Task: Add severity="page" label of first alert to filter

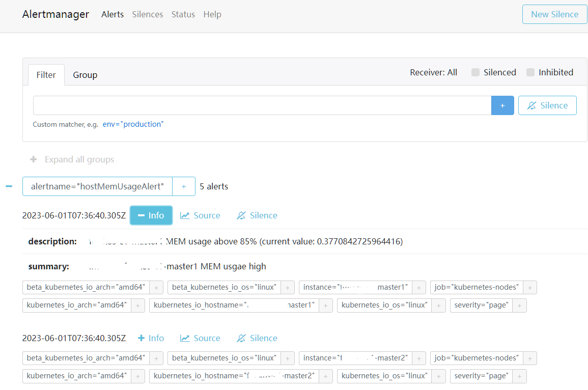Action: tap(519, 305)
